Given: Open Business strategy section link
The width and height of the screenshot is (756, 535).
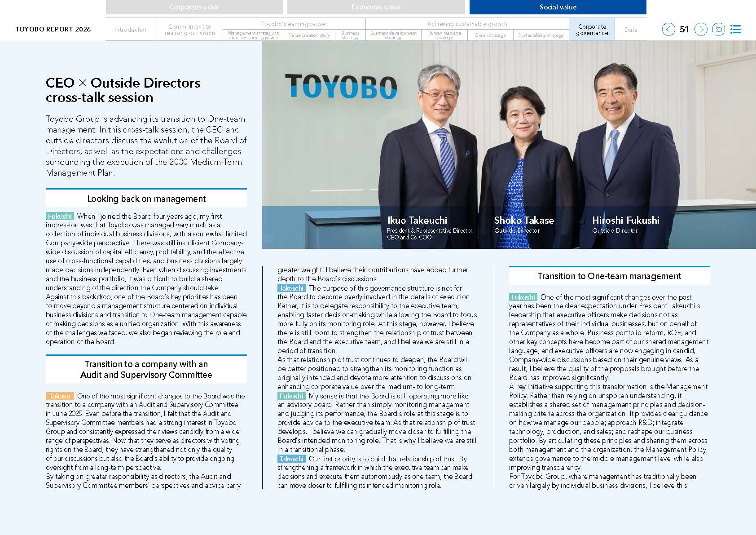Looking at the screenshot, I should pos(350,35).
